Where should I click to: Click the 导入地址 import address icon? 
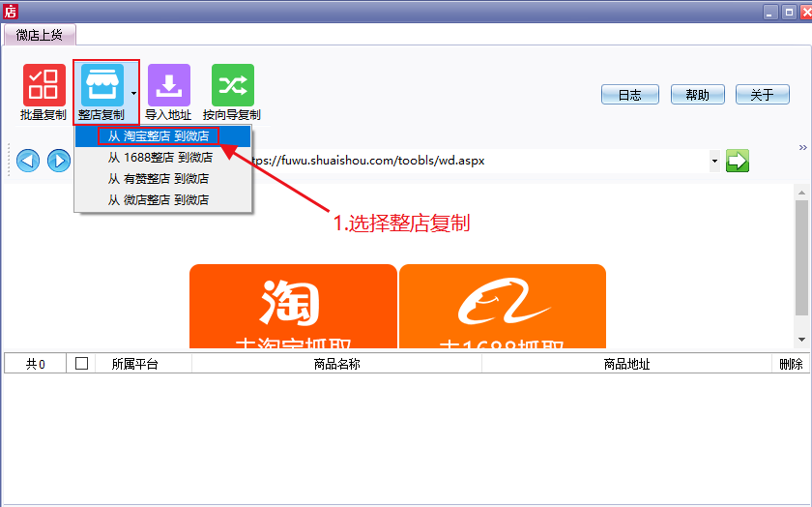[169, 85]
